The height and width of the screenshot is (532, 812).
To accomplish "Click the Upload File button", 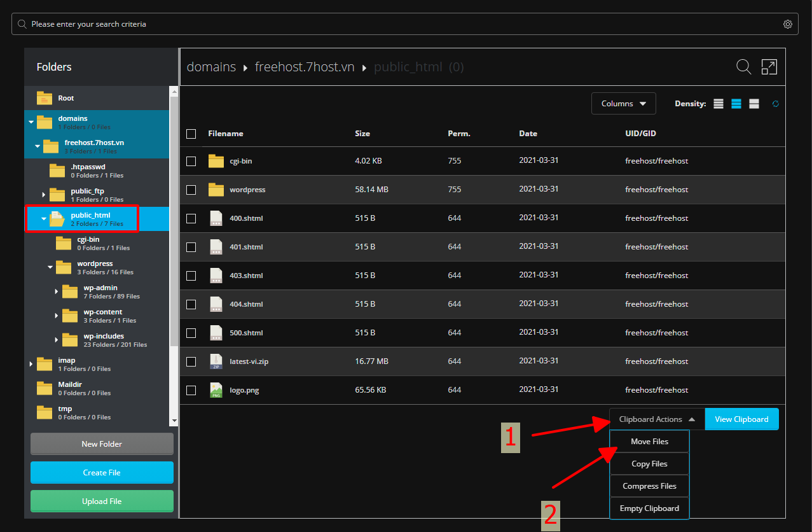I will (102, 501).
